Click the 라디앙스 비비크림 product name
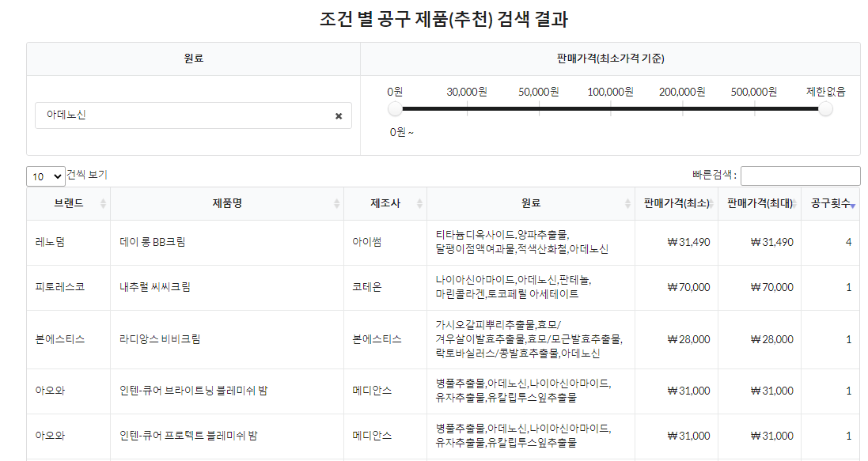 pos(160,339)
